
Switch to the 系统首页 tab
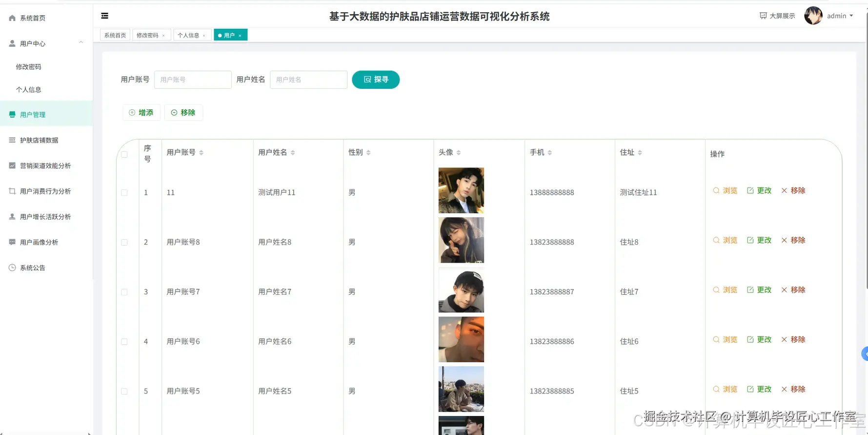115,35
